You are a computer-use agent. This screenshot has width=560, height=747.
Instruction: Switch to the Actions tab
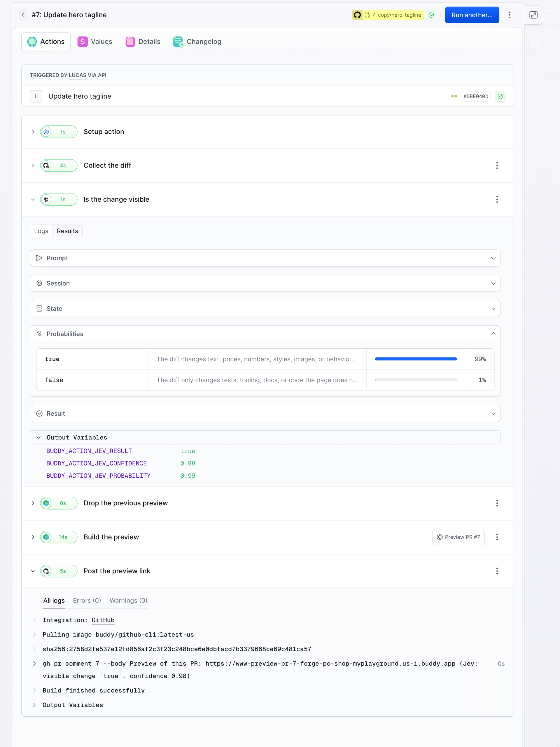click(46, 41)
